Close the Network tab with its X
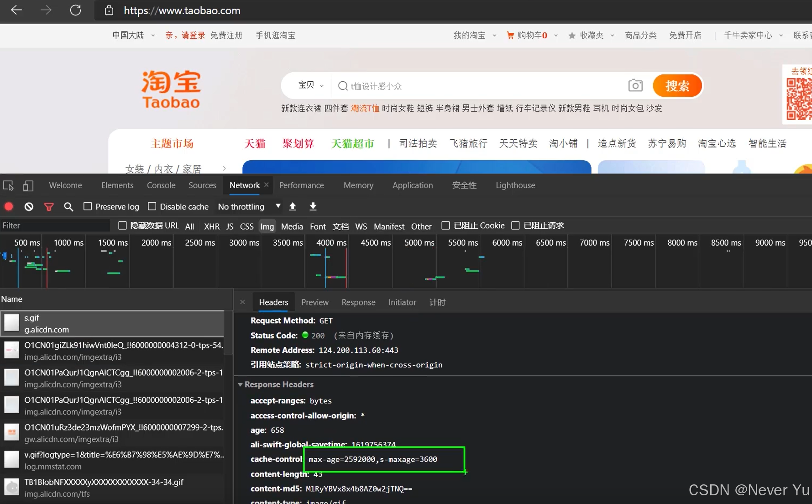 (267, 184)
